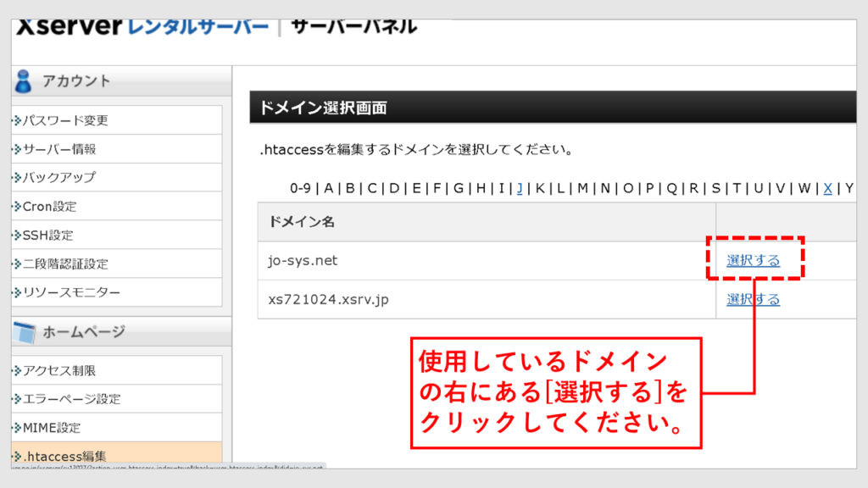Select .htaccess編集 in sidebar
Screen dimensions: 868x488
pyautogui.click(x=117, y=455)
